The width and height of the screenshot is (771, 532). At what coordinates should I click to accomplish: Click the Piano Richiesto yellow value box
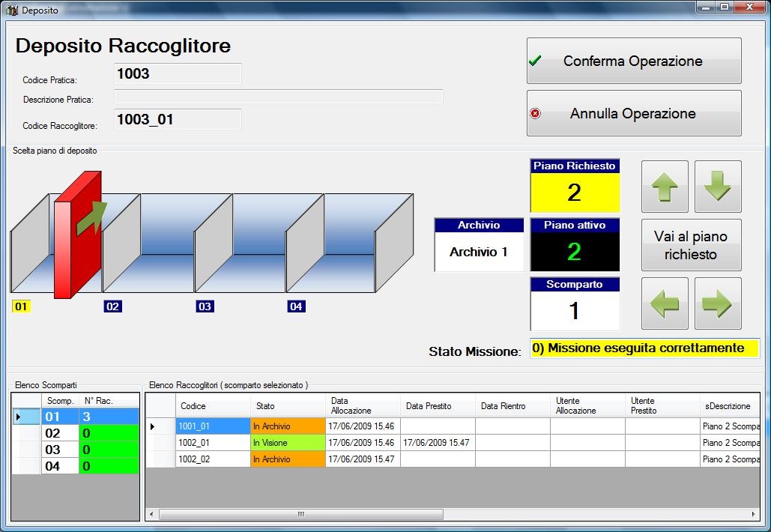(574, 193)
